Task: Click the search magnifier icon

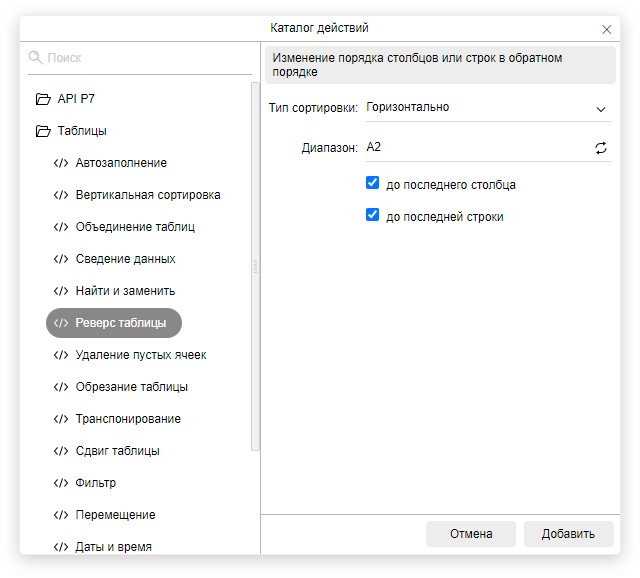Action: 36,58
